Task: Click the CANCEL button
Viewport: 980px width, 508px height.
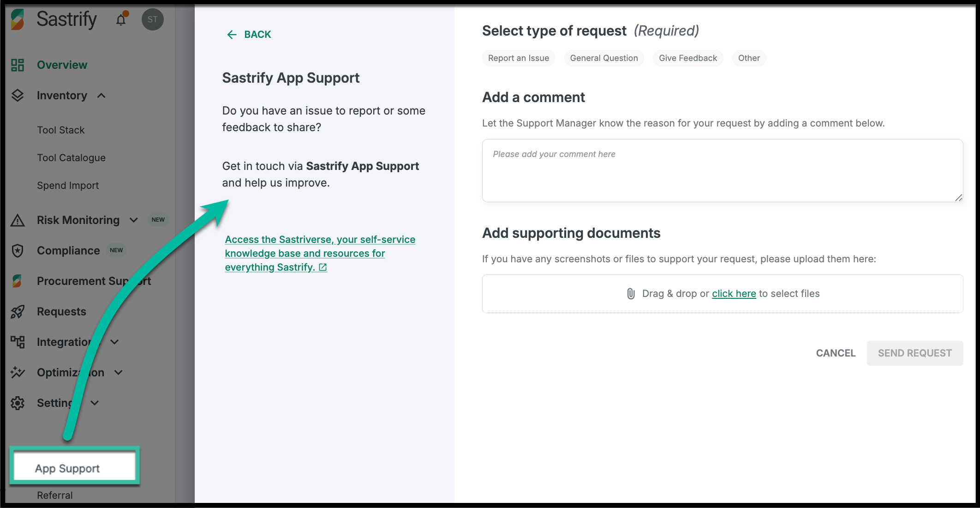Action: point(836,353)
